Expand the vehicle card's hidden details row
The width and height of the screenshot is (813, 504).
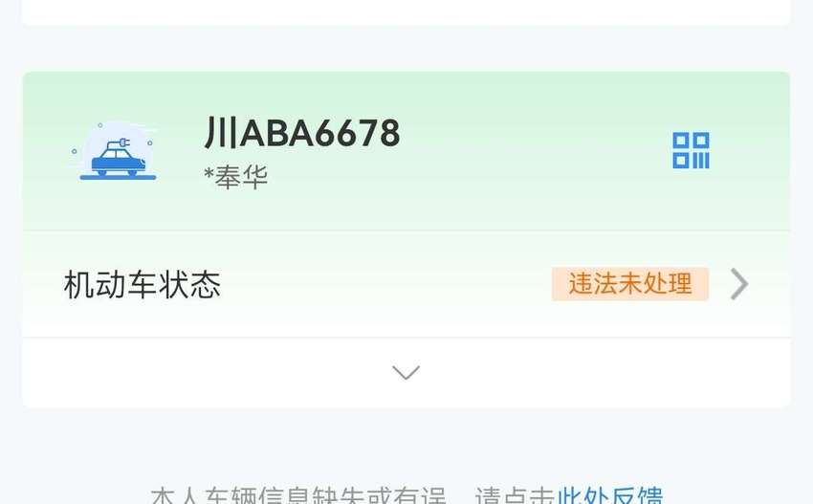[406, 372]
